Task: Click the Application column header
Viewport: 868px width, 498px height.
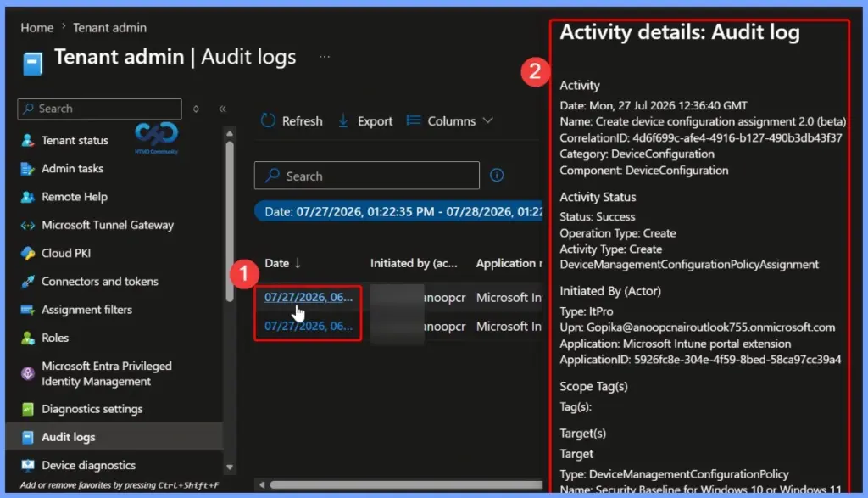Action: click(x=509, y=264)
